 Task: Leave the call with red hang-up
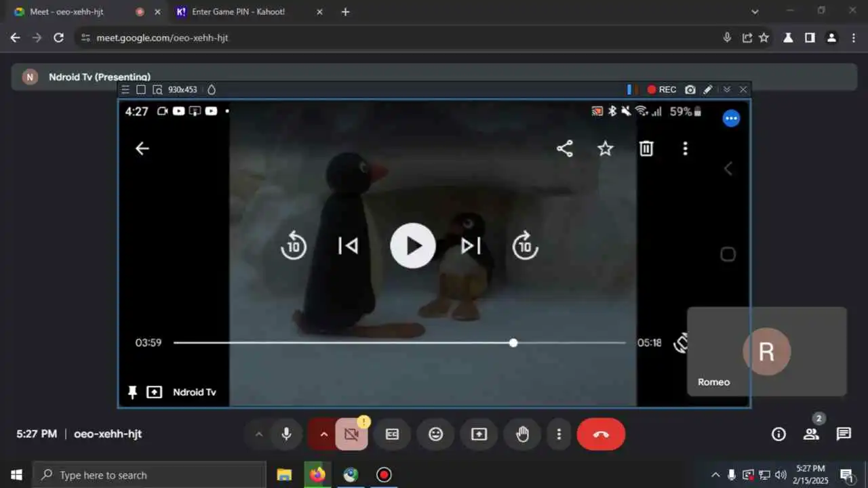601,434
